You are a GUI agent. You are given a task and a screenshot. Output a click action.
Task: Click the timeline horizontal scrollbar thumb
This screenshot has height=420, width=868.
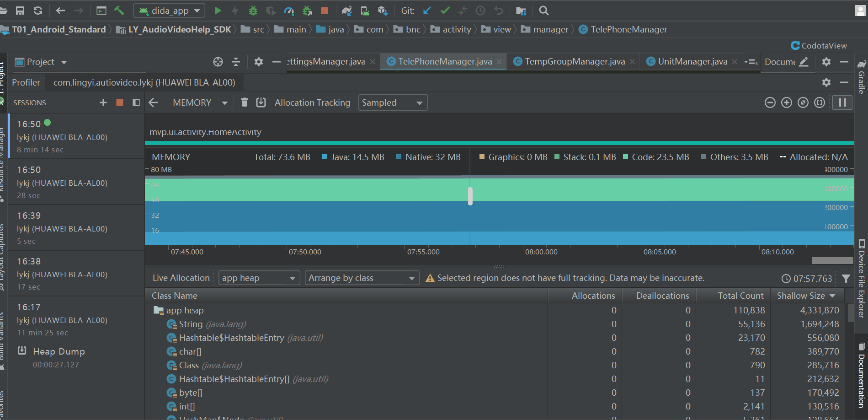(832, 260)
